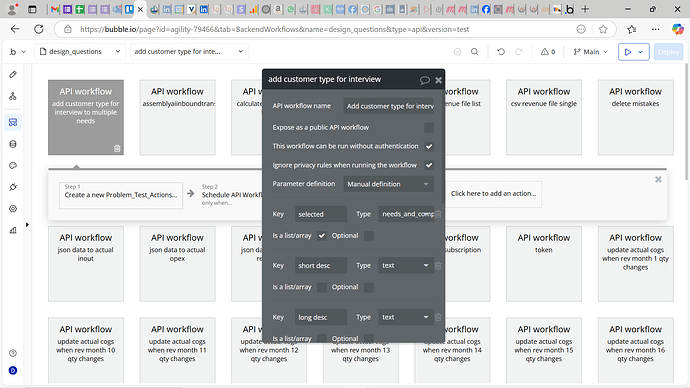Image resolution: width=690 pixels, height=388 pixels.
Task: Open the Main branch menu
Action: (590, 51)
